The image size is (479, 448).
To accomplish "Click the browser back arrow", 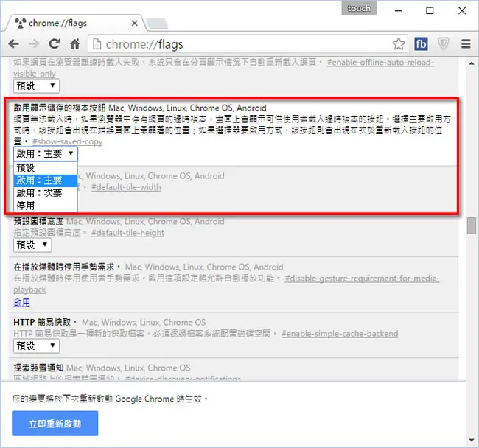I will [14, 44].
